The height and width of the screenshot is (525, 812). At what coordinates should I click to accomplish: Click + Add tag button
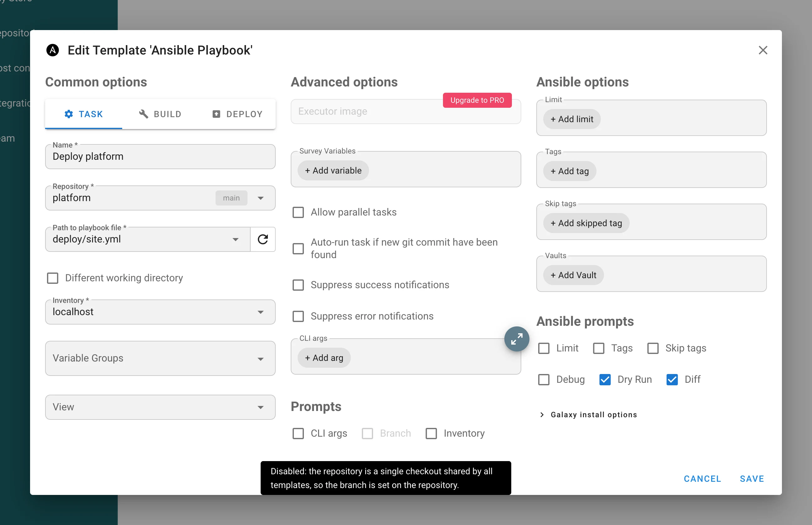point(570,171)
